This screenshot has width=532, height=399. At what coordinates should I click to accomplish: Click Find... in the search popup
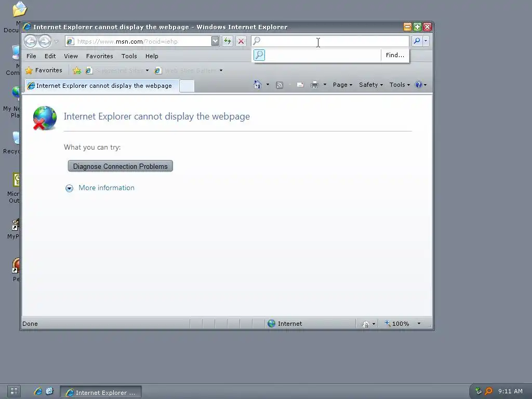click(395, 55)
